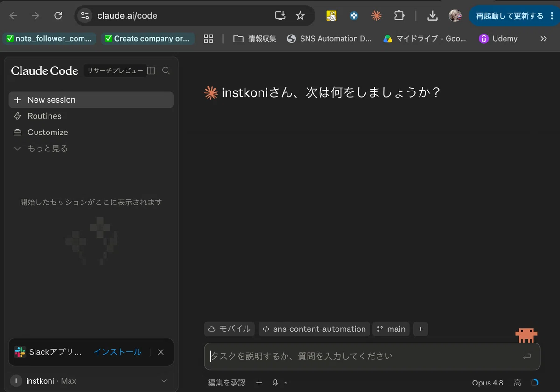
Task: Select the モバイル environment chip
Action: pyautogui.click(x=229, y=329)
